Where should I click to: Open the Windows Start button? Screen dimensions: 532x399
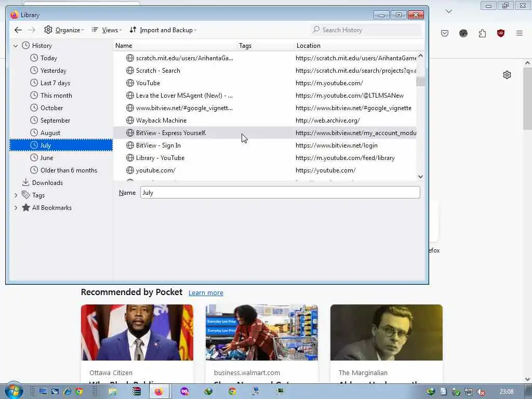(14, 391)
